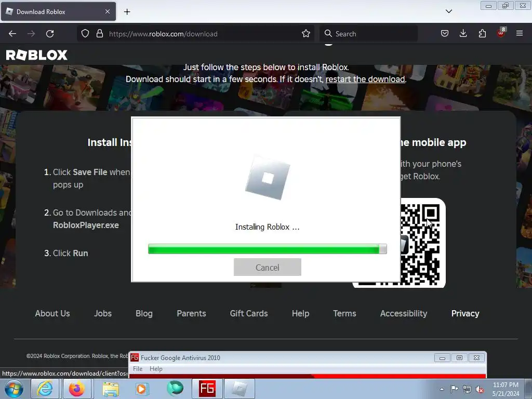Click the red bar in the Antivirus window

(x=308, y=376)
